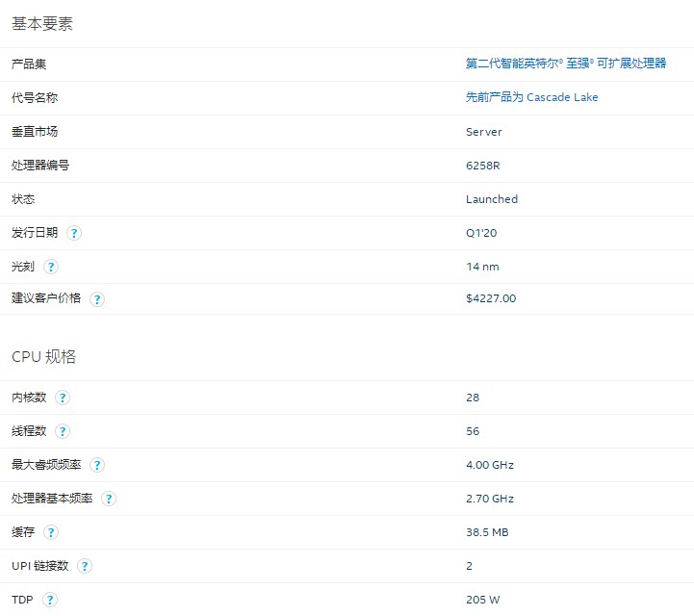Click the question mark beside TDP
Image resolution: width=694 pixels, height=616 pixels.
tap(50, 600)
